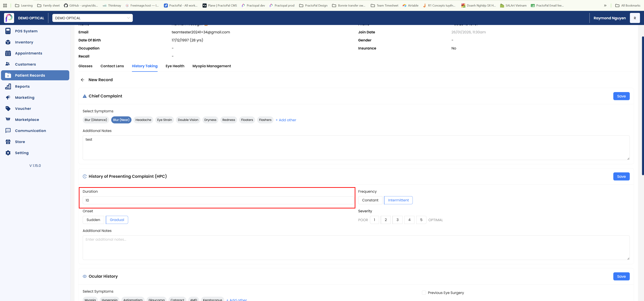
Task: Open the PractoPal - All work bookmark
Action: [x=180, y=6]
